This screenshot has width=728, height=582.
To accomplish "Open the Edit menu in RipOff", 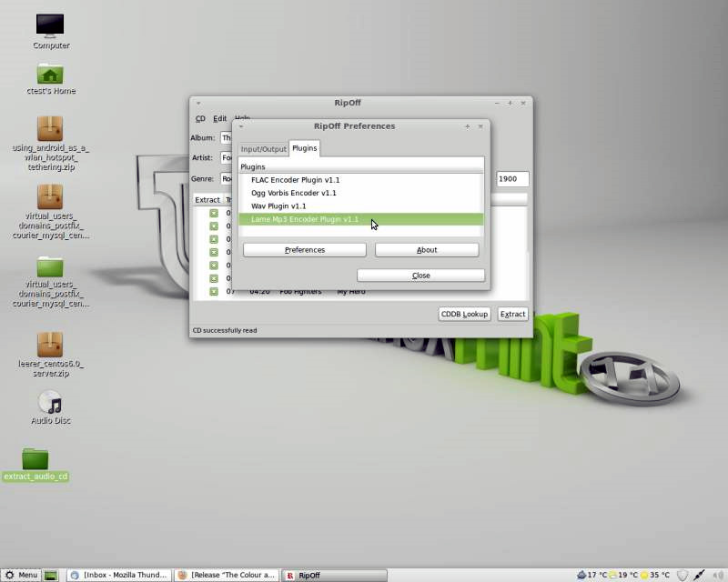I will click(220, 118).
